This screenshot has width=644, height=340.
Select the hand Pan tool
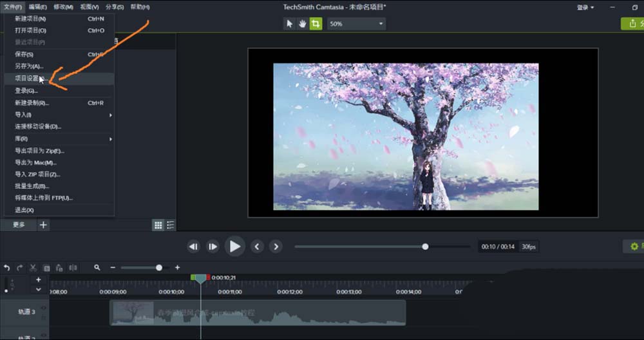point(302,24)
